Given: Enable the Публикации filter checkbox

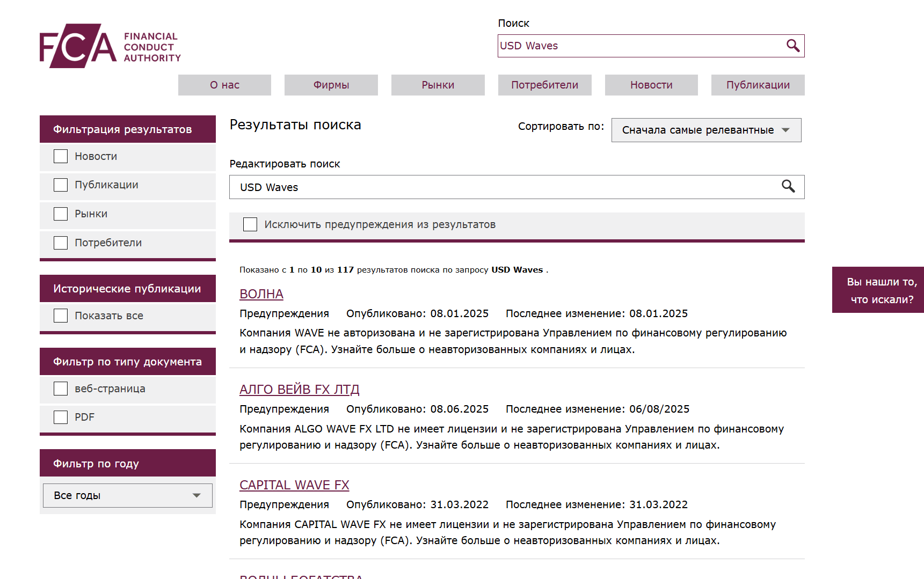Looking at the screenshot, I should 61,185.
